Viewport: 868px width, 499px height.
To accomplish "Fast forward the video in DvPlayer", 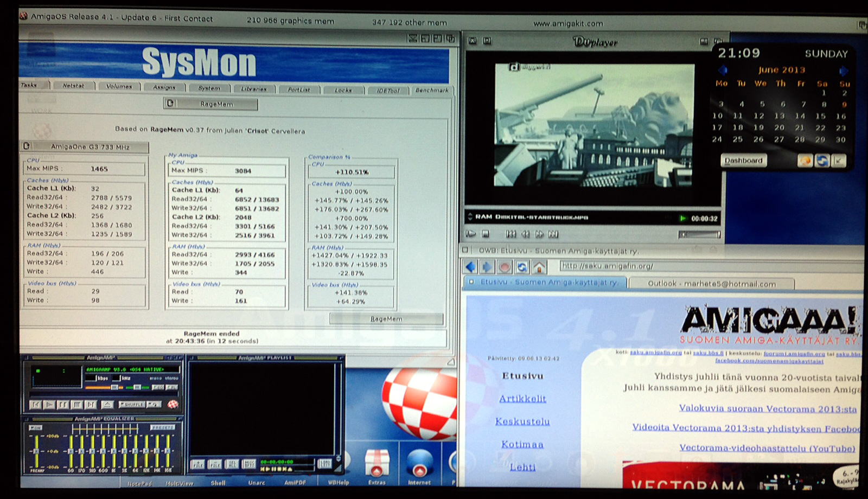I will 539,234.
